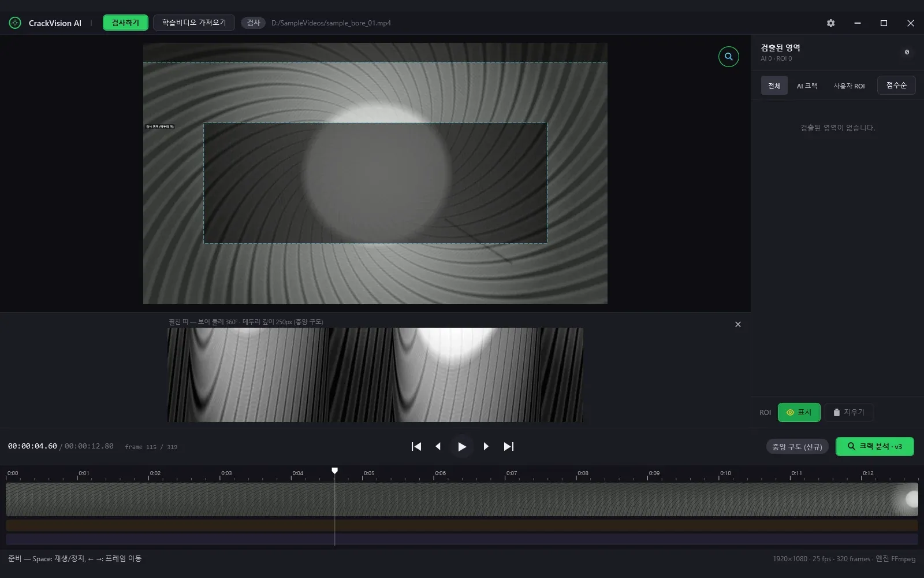Click the CrackVision AI logo icon
Viewport: 924px width, 578px height.
(15, 23)
